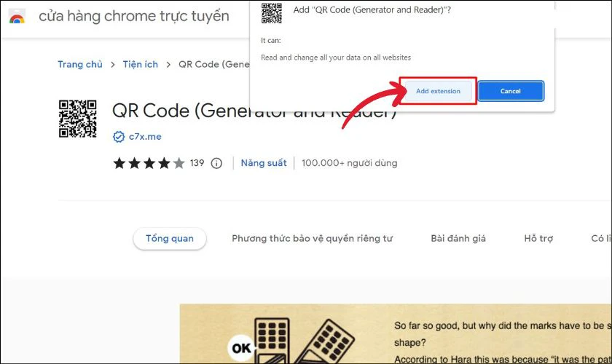Click the 139 ratings count
The height and width of the screenshot is (364, 612).
(197, 162)
